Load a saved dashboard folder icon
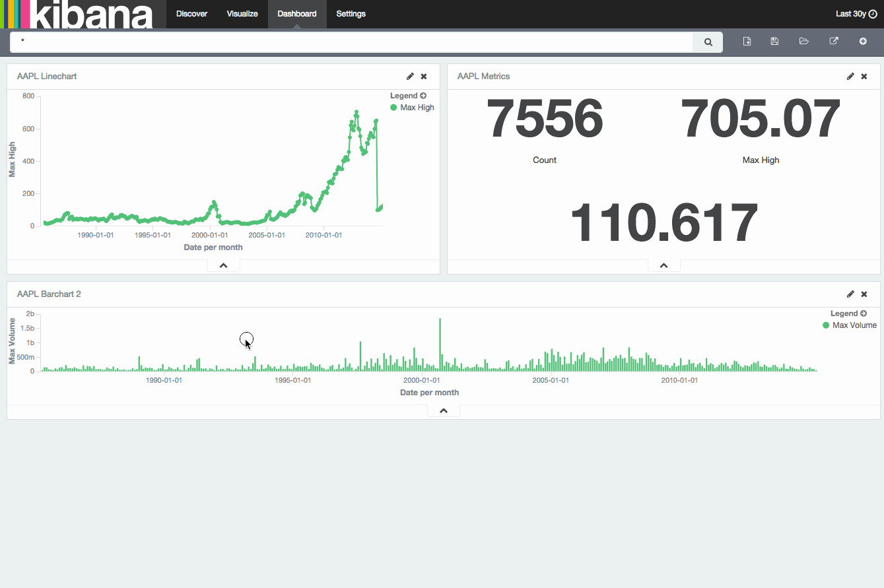This screenshot has height=588, width=884. [803, 41]
